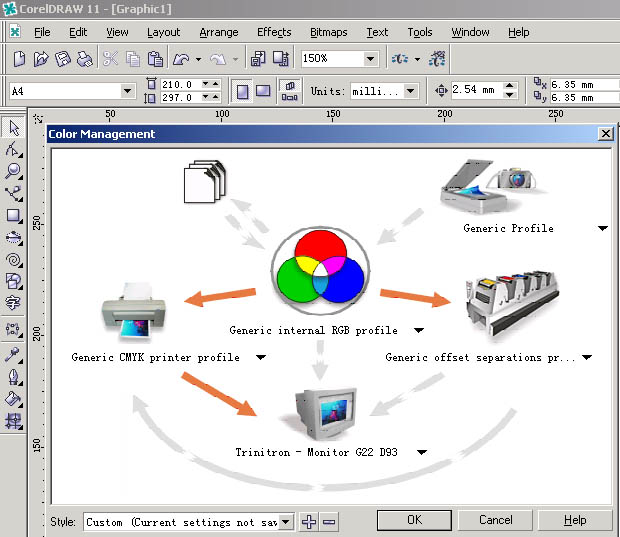The width and height of the screenshot is (620, 537).
Task: Open the Edit menu
Action: pyautogui.click(x=78, y=32)
